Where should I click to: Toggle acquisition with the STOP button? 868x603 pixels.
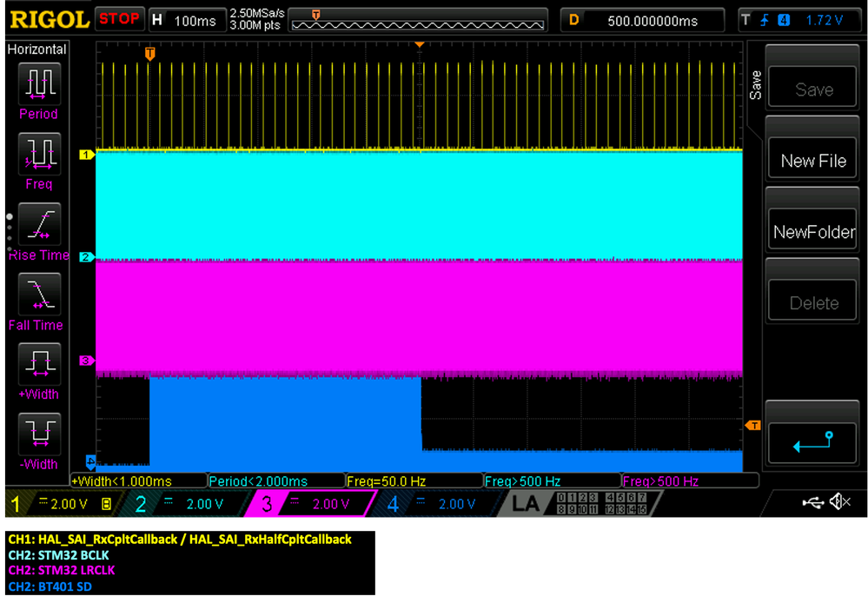(119, 17)
